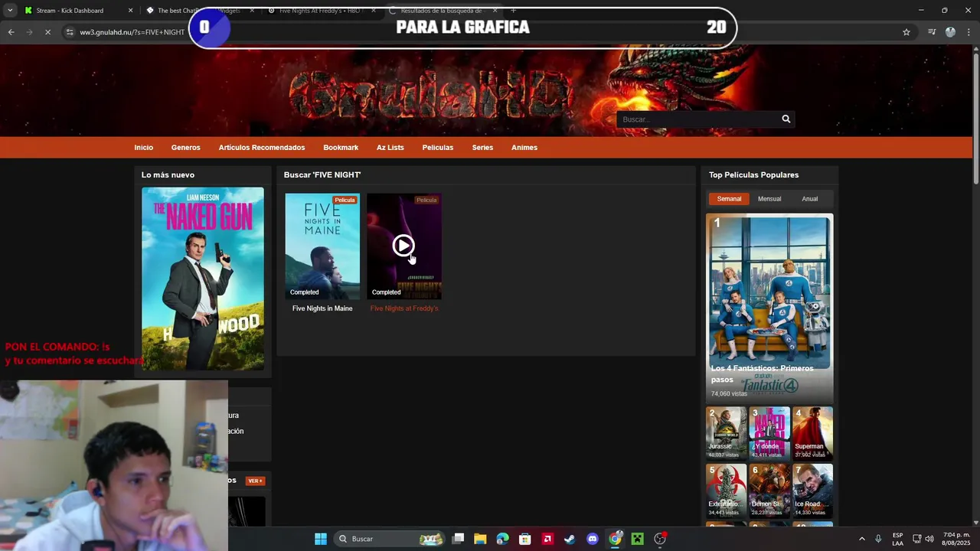980x551 pixels.
Task: Open the Superman ranked 4 thumbnail
Action: tap(813, 433)
